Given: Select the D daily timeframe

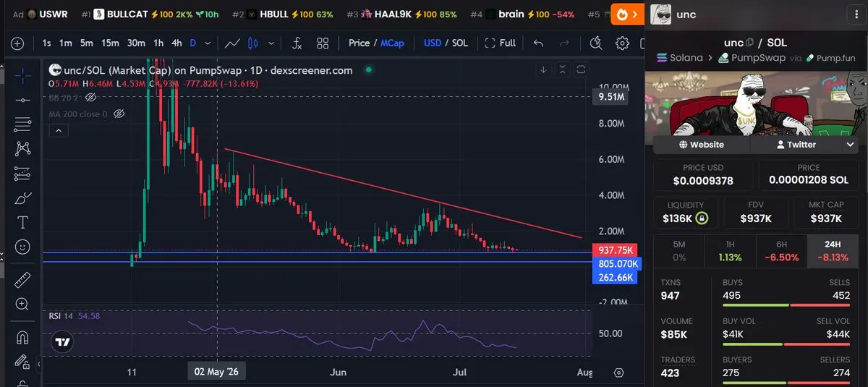Looking at the screenshot, I should click(x=193, y=43).
